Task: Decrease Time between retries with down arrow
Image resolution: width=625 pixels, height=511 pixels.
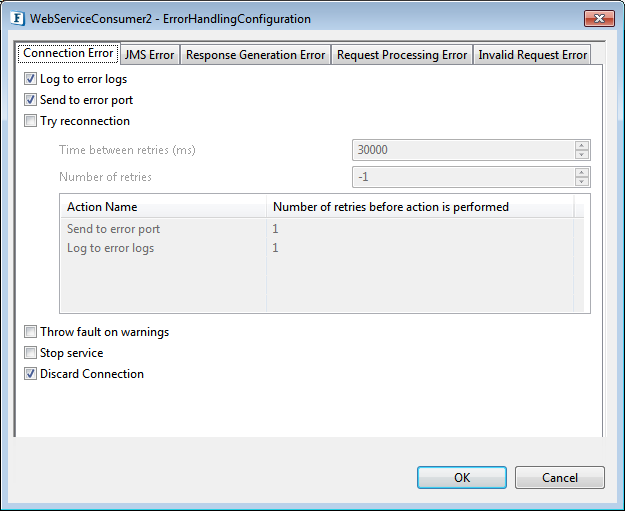Action: click(x=582, y=154)
